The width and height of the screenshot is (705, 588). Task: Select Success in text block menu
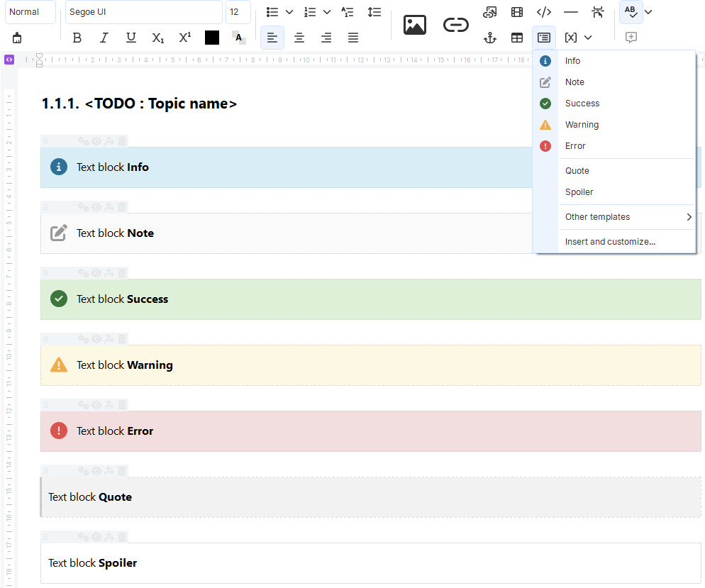(614, 104)
